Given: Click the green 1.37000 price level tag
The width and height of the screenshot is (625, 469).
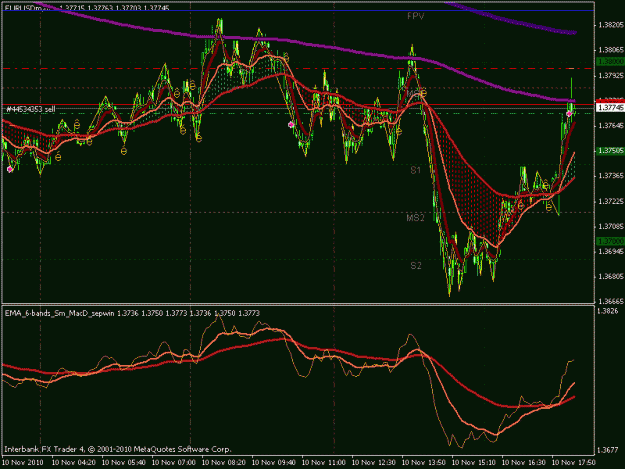Looking at the screenshot, I should (x=610, y=241).
